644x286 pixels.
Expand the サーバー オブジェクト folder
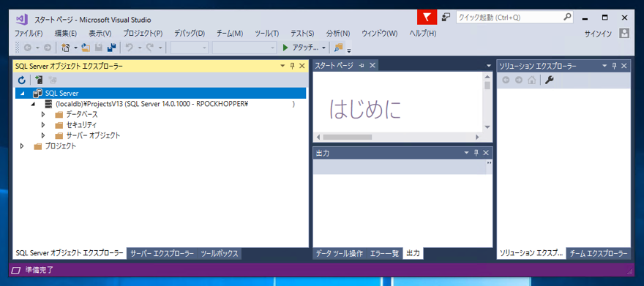coord(43,135)
